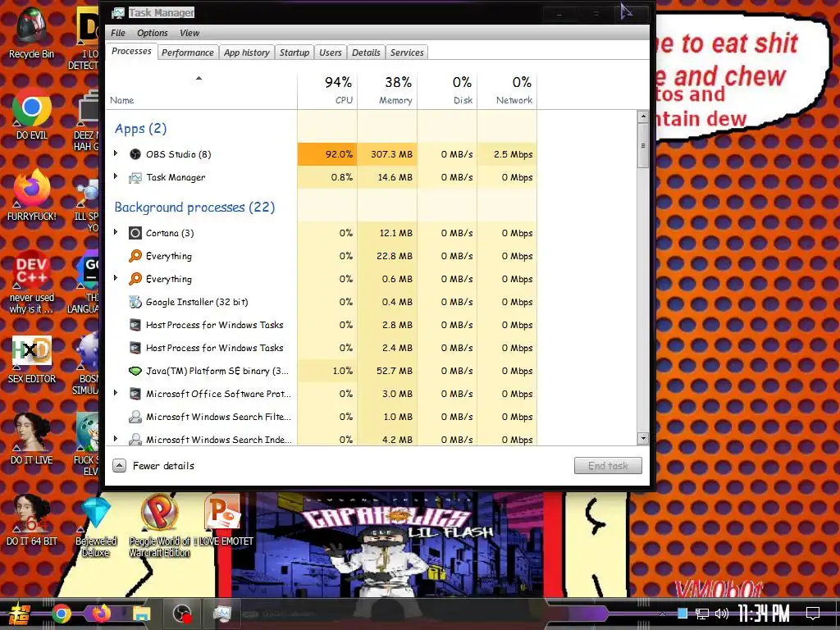Switch to the Performance tab

(x=188, y=52)
